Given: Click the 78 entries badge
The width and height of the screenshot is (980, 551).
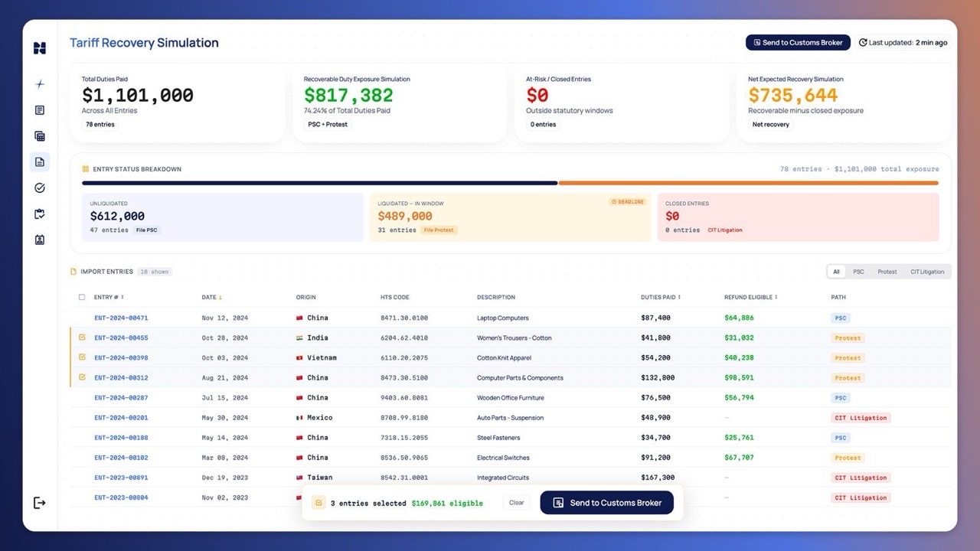Looking at the screenshot, I should pyautogui.click(x=100, y=124).
